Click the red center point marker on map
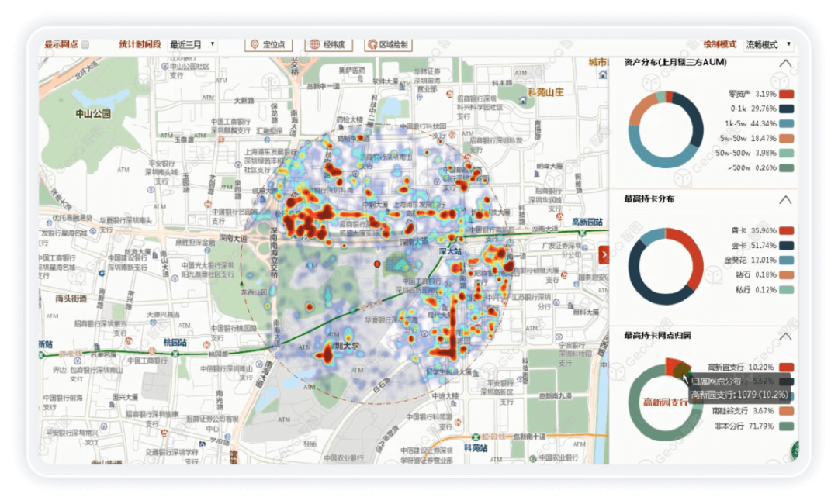The height and width of the screenshot is (504, 838). (x=377, y=264)
